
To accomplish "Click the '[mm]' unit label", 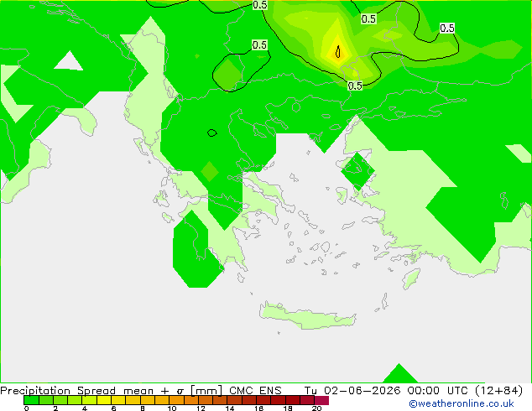I will tap(206, 391).
